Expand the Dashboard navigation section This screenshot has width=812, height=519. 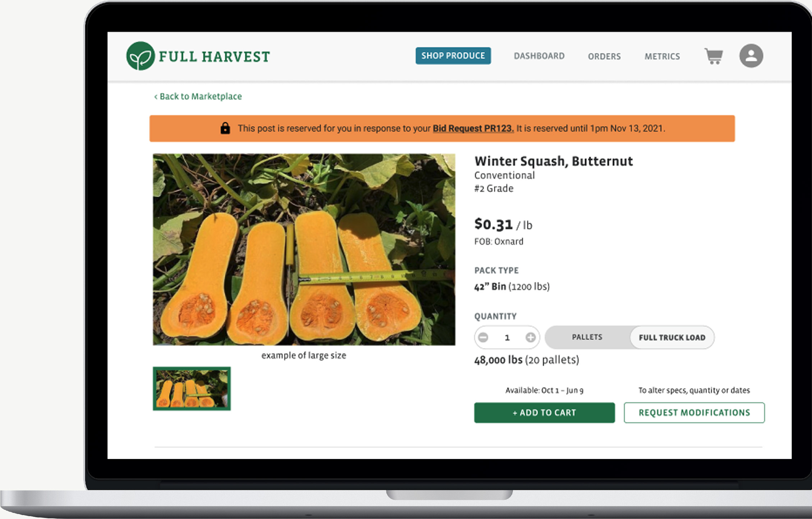537,56
